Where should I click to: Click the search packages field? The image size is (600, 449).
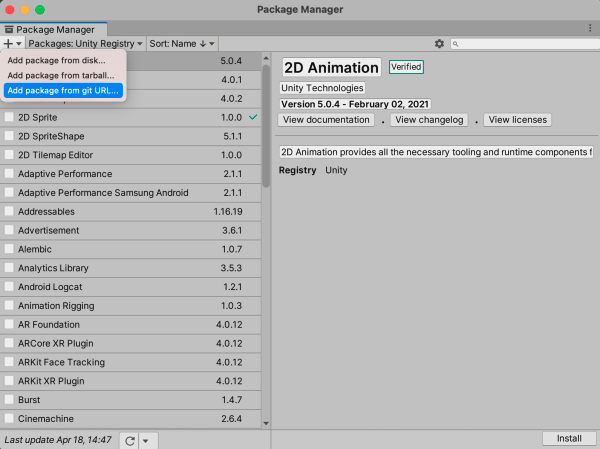tap(525, 44)
